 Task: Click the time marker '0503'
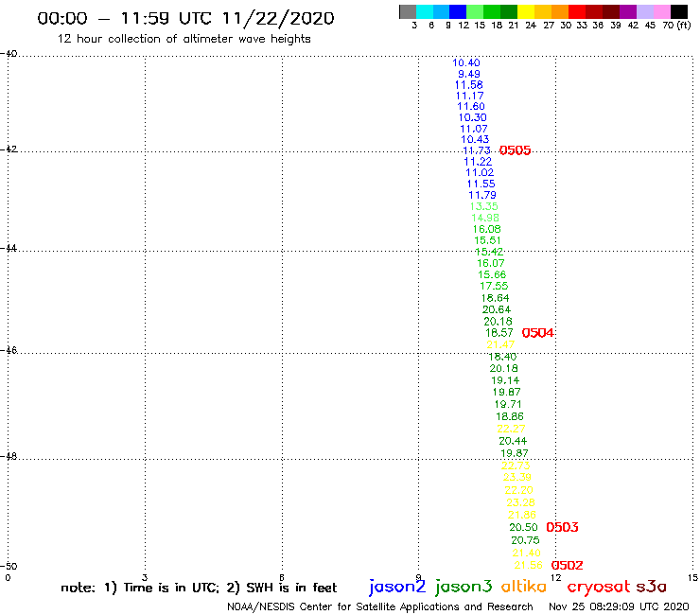[562, 527]
